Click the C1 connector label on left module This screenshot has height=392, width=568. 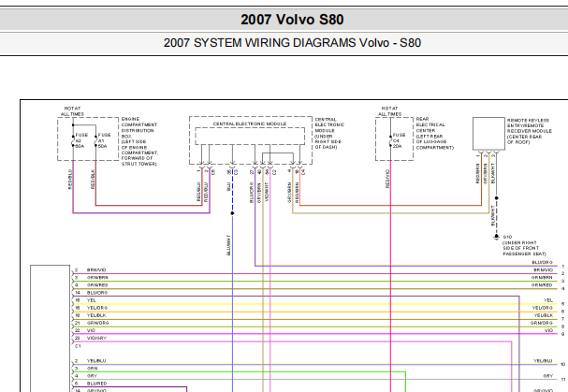(78, 346)
